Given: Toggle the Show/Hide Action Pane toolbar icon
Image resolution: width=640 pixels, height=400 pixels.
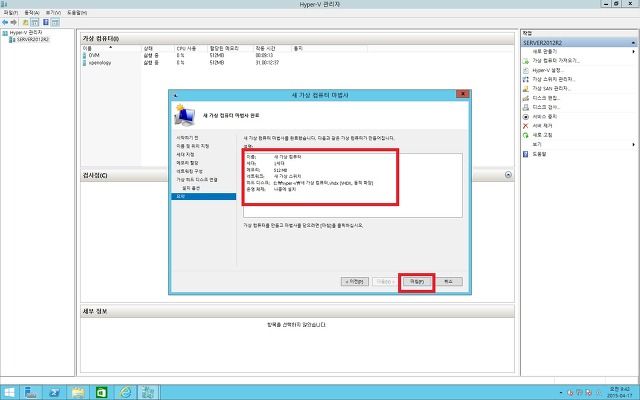Looking at the screenshot, I should point(55,22).
